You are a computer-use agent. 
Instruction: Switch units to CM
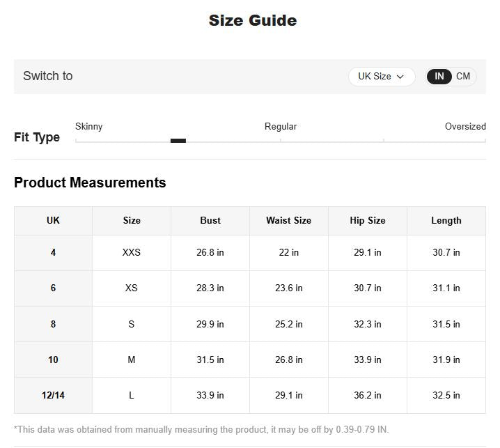pyautogui.click(x=463, y=77)
